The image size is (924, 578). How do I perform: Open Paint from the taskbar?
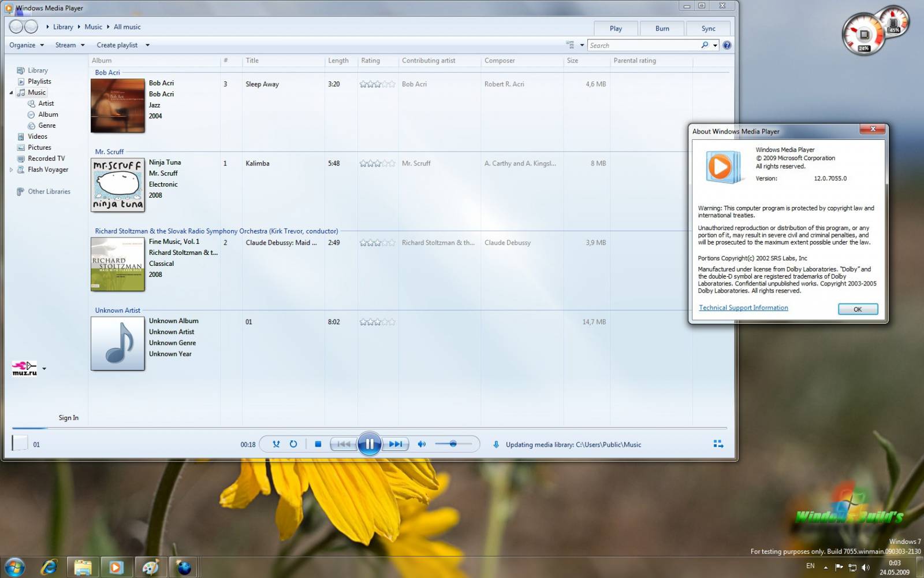tap(151, 567)
